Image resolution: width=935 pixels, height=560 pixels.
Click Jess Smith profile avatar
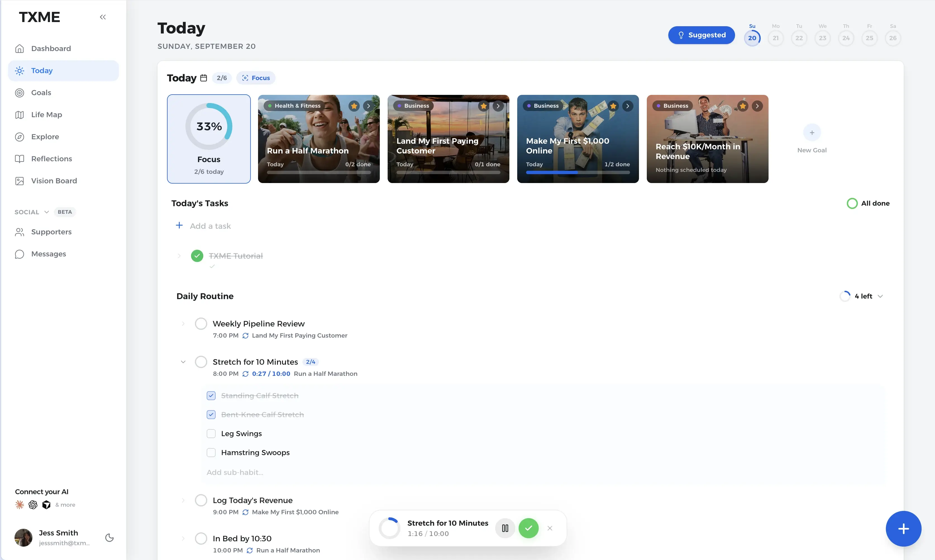coord(23,537)
